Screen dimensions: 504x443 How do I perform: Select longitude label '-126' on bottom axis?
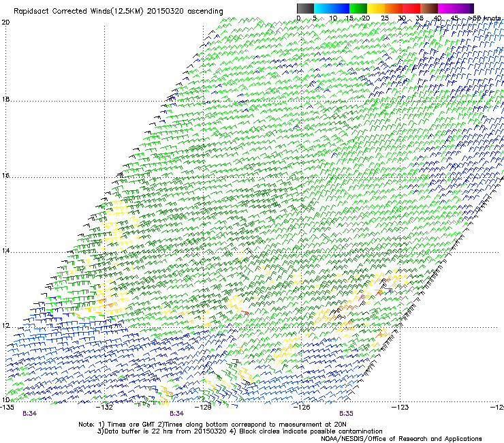(302, 408)
